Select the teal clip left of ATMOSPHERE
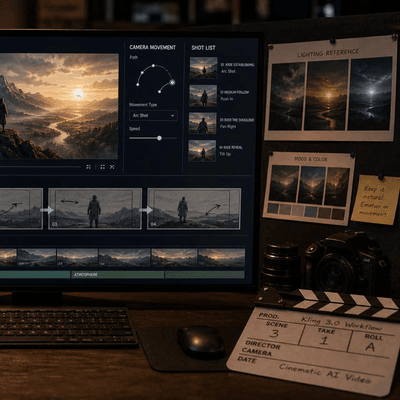 pos(35,275)
